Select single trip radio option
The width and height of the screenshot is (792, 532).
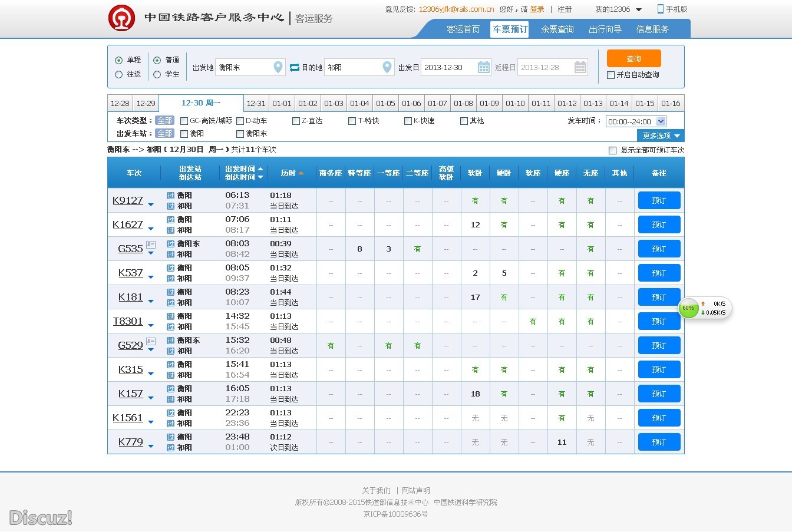[x=119, y=60]
